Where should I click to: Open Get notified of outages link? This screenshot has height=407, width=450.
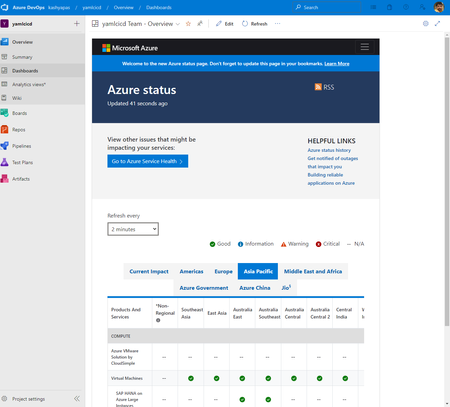click(333, 162)
